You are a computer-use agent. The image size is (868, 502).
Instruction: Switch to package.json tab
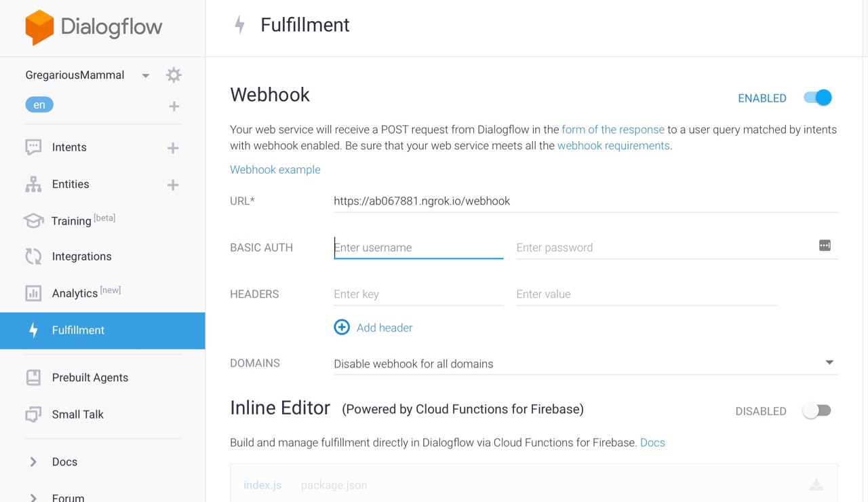[x=334, y=485]
